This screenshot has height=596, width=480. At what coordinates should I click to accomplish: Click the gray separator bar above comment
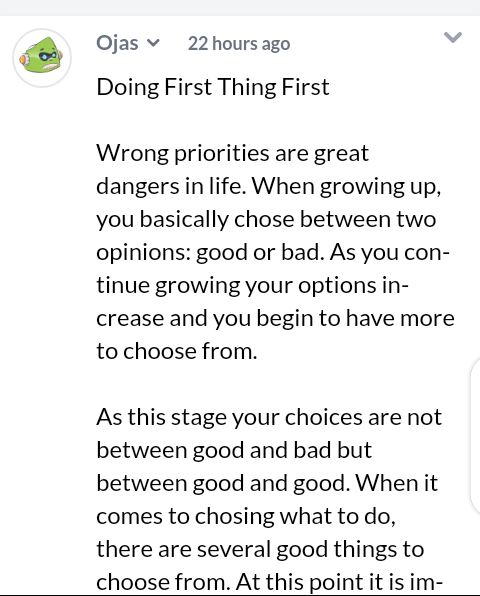tap(240, 8)
